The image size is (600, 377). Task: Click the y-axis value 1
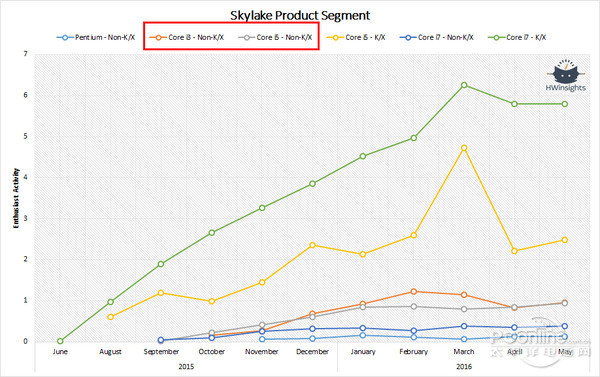click(26, 300)
